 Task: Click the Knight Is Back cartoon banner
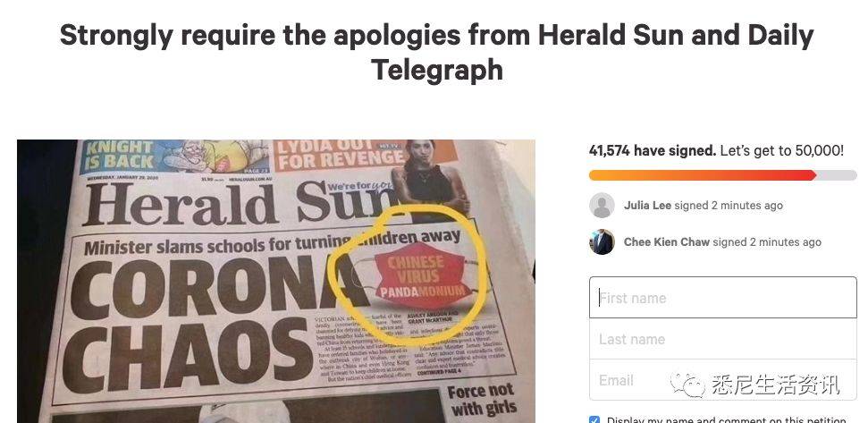(x=175, y=157)
